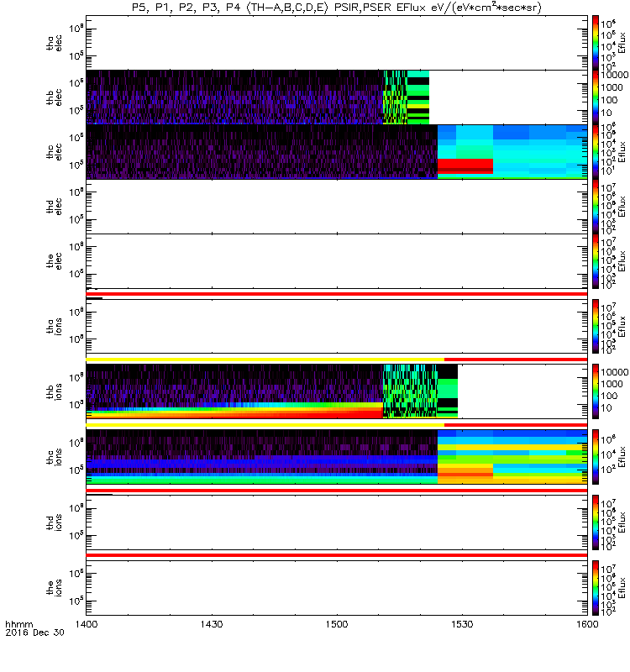Screen dimensions: 630x672
Task: Click the red high-flux block in thc elec
Action: [x=465, y=165]
